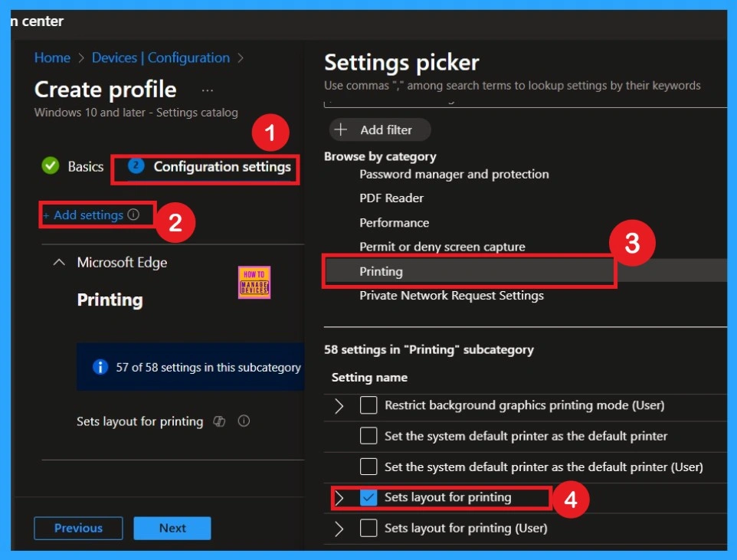Click 57 of 58 settings in this subcategory banner

(x=191, y=367)
